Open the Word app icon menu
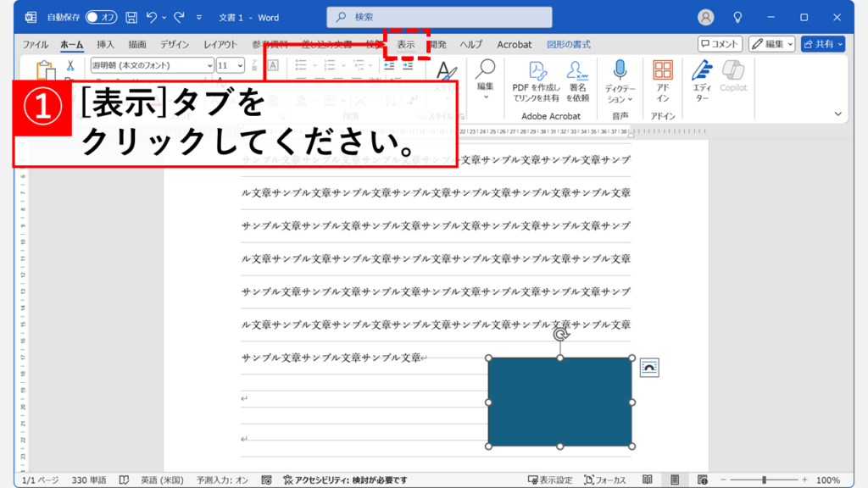Screen dimensions: 868x488 (x=31, y=18)
